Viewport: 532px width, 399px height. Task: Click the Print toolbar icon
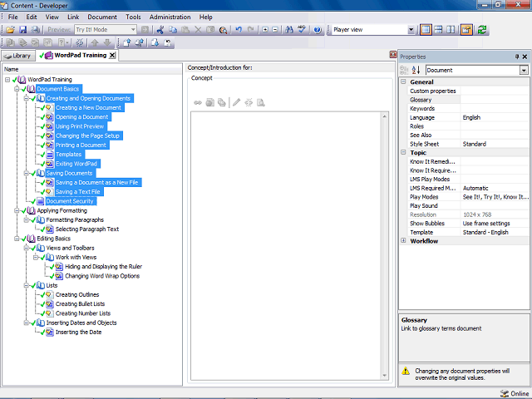point(35,30)
